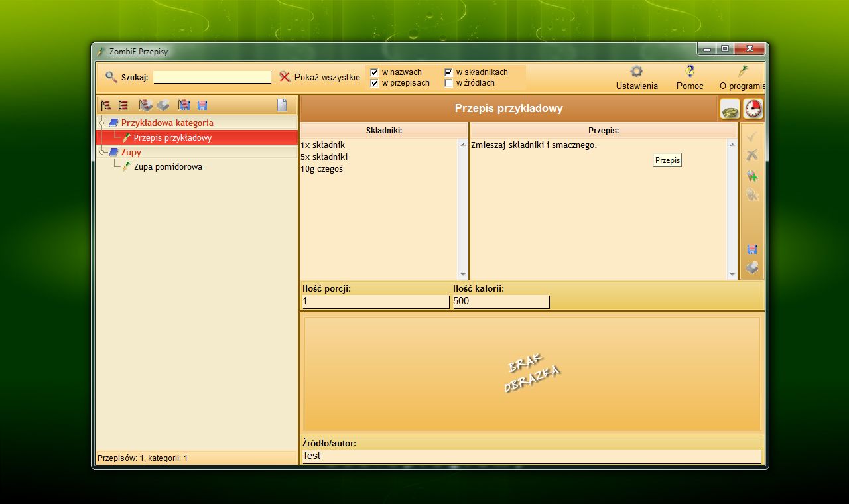Click the red X icon beside Pokaż wszystkie

point(285,77)
